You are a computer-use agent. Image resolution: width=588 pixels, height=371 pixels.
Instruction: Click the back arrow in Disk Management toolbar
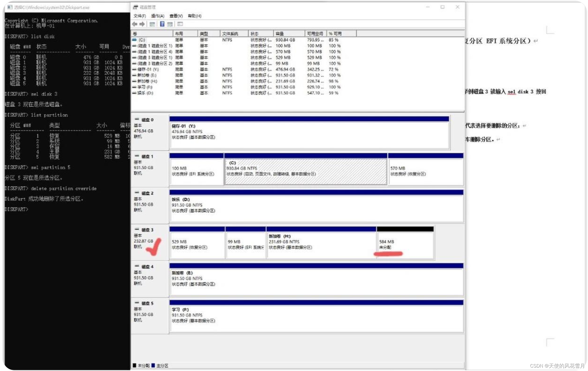(134, 24)
